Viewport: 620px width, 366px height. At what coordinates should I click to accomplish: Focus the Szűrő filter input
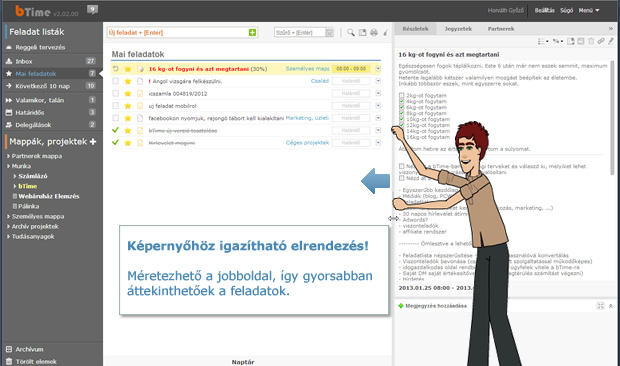point(299,32)
